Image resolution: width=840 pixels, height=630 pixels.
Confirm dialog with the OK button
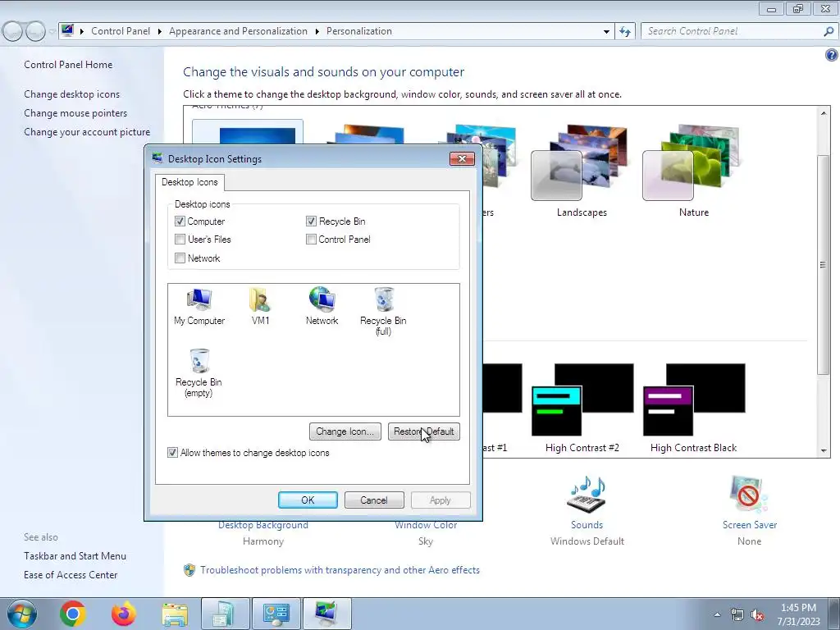pos(308,500)
